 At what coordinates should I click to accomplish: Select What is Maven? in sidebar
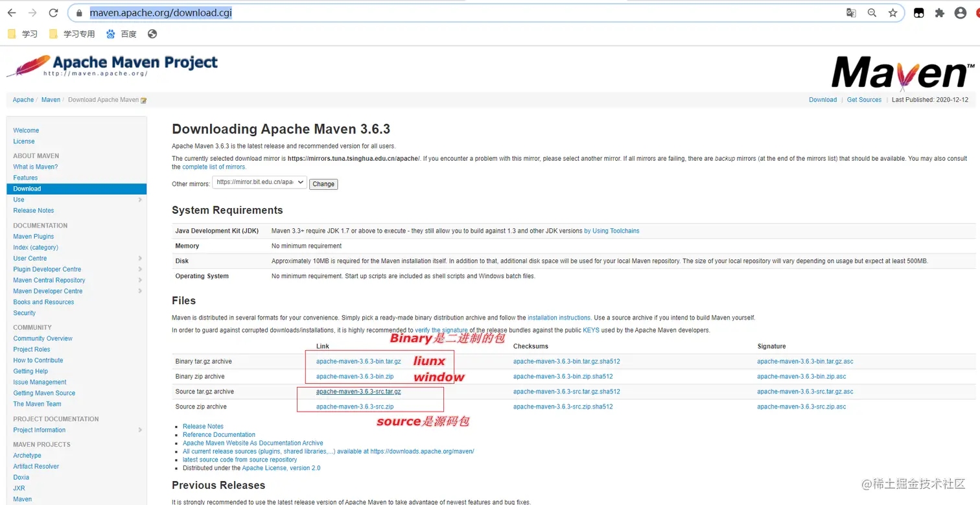(36, 167)
